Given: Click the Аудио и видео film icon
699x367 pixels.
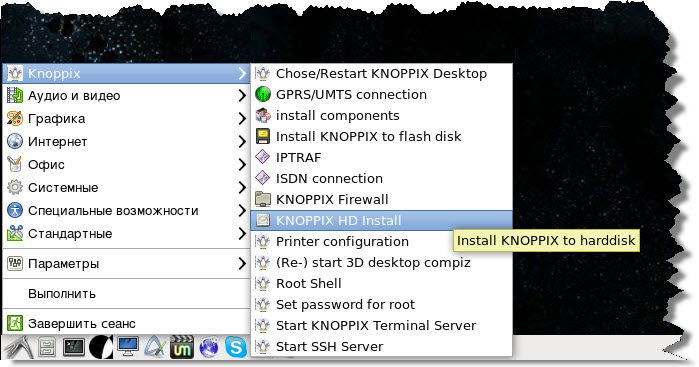Looking at the screenshot, I should point(15,95).
